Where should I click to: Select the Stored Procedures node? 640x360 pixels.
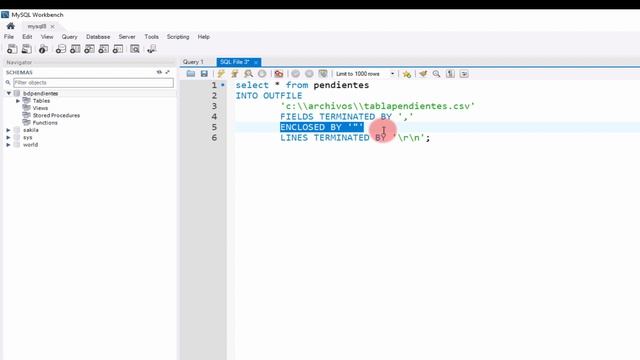pyautogui.click(x=56, y=116)
